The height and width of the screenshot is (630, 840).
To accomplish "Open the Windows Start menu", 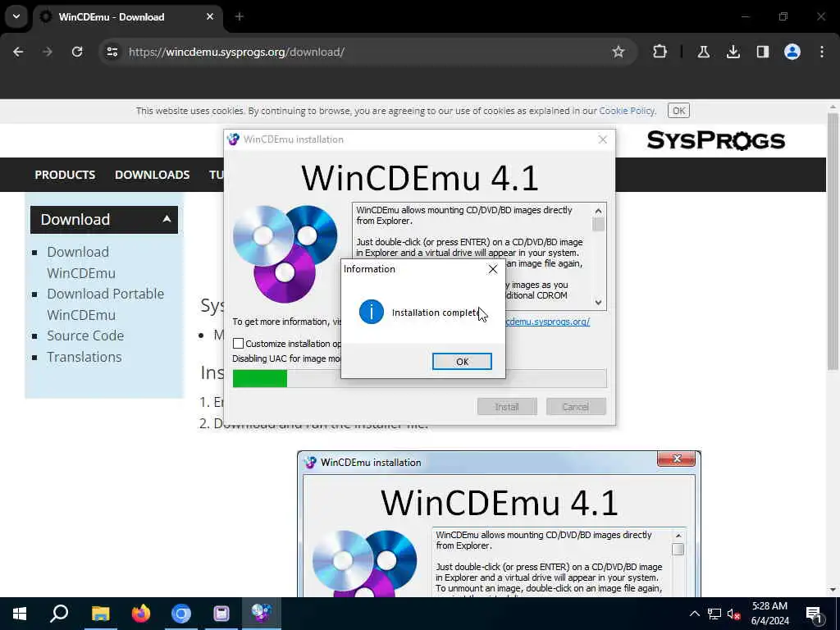I will point(20,614).
